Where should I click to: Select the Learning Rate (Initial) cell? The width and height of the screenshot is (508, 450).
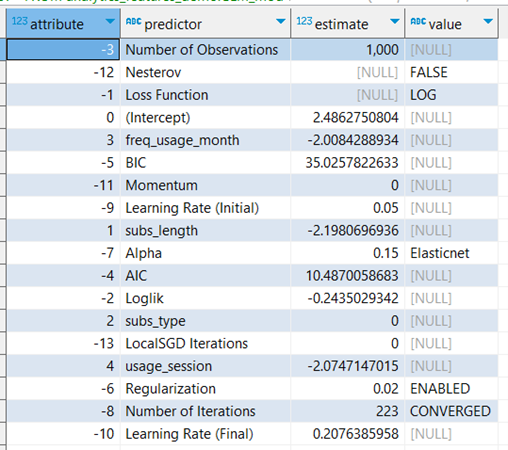(205, 208)
